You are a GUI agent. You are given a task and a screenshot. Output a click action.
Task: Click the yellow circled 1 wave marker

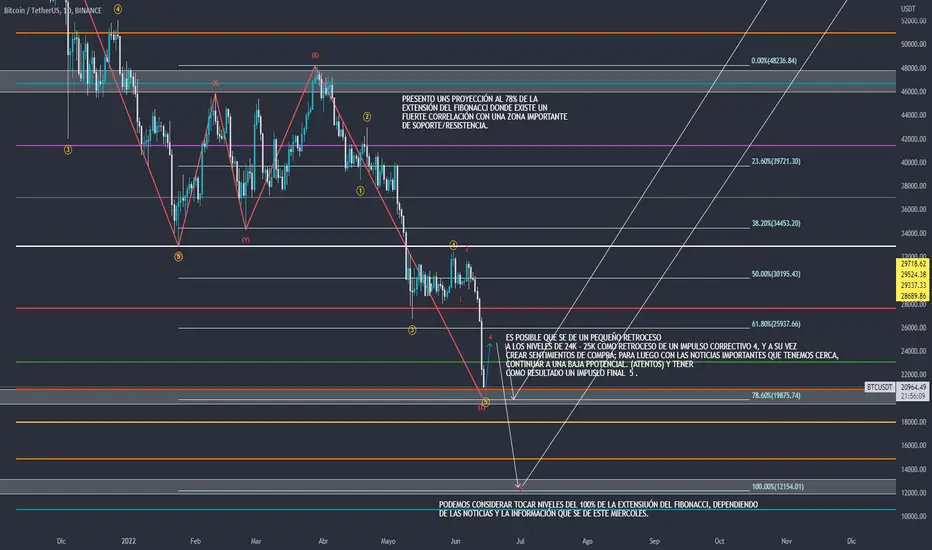click(x=360, y=191)
